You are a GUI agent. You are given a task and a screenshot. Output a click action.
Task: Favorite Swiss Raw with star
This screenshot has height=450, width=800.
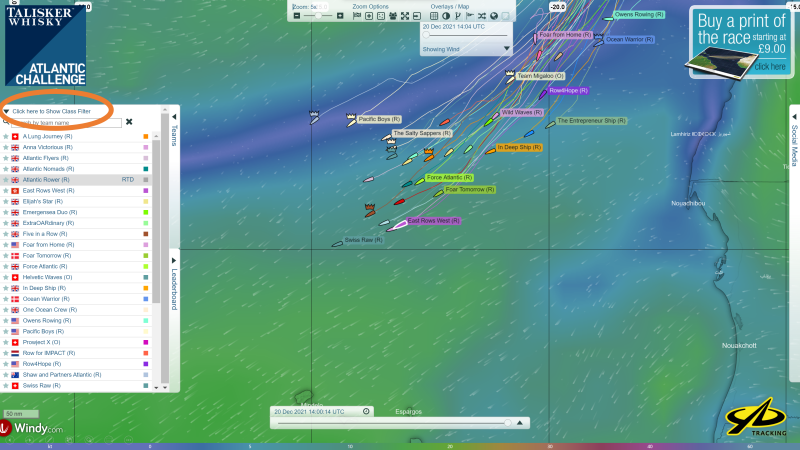point(6,385)
